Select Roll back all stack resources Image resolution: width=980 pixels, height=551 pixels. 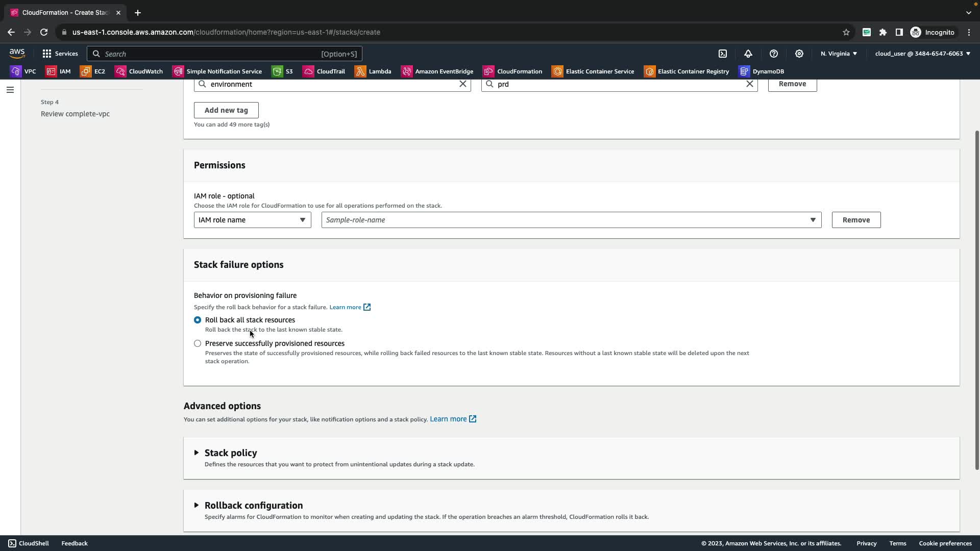pyautogui.click(x=198, y=320)
